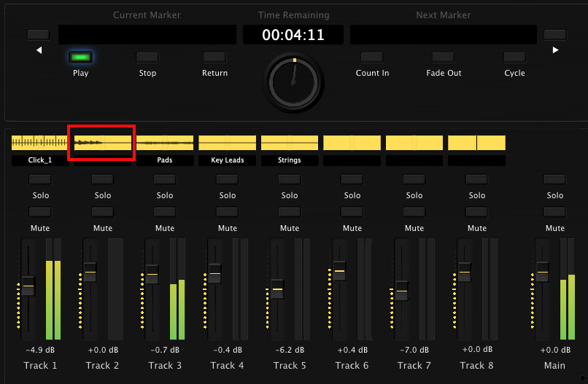Click the -4.9 dB level value

(x=40, y=350)
